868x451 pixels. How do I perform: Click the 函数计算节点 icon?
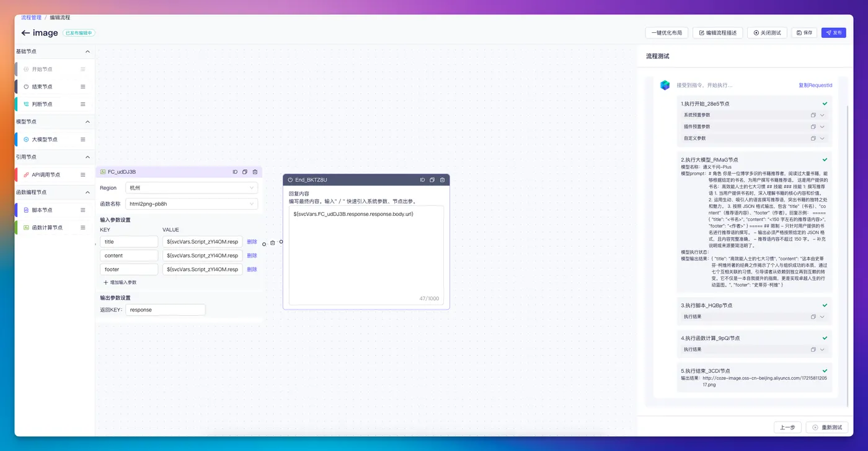point(26,228)
